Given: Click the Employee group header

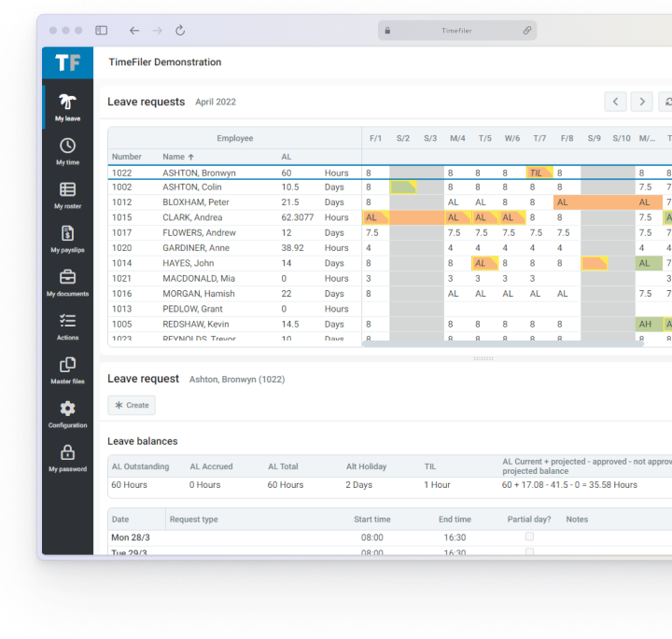Looking at the screenshot, I should pyautogui.click(x=235, y=138).
